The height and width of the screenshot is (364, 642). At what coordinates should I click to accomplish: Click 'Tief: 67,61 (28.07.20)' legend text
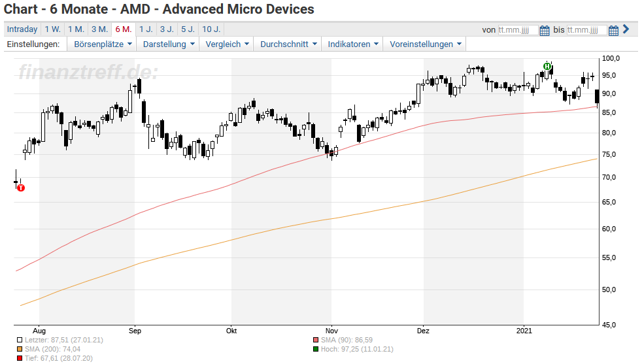[59, 358]
